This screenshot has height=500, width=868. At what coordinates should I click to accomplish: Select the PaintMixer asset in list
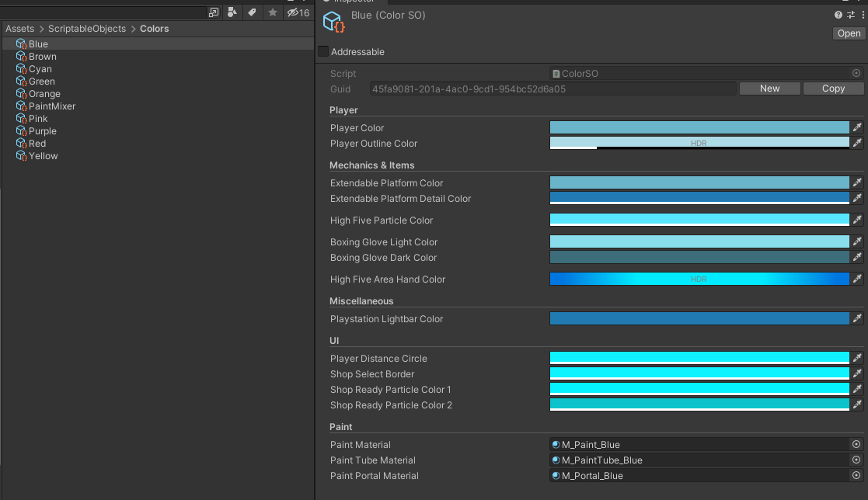[x=51, y=106]
